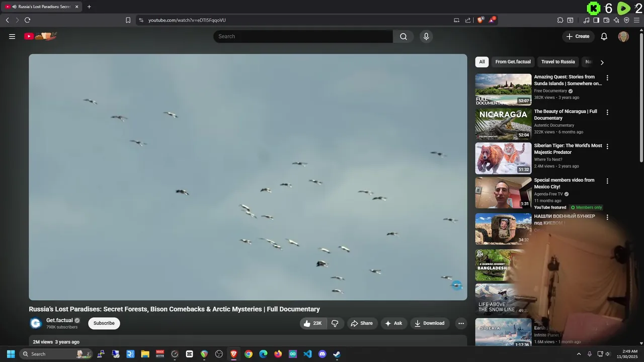Image resolution: width=644 pixels, height=362 pixels.
Task: Download the video
Action: pyautogui.click(x=429, y=323)
